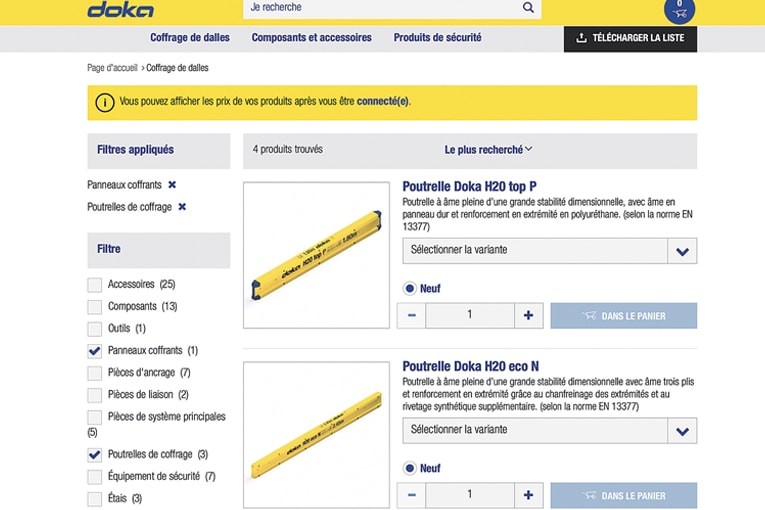The image size is (765, 510).
Task: Click Télécharger la liste button
Action: click(630, 39)
